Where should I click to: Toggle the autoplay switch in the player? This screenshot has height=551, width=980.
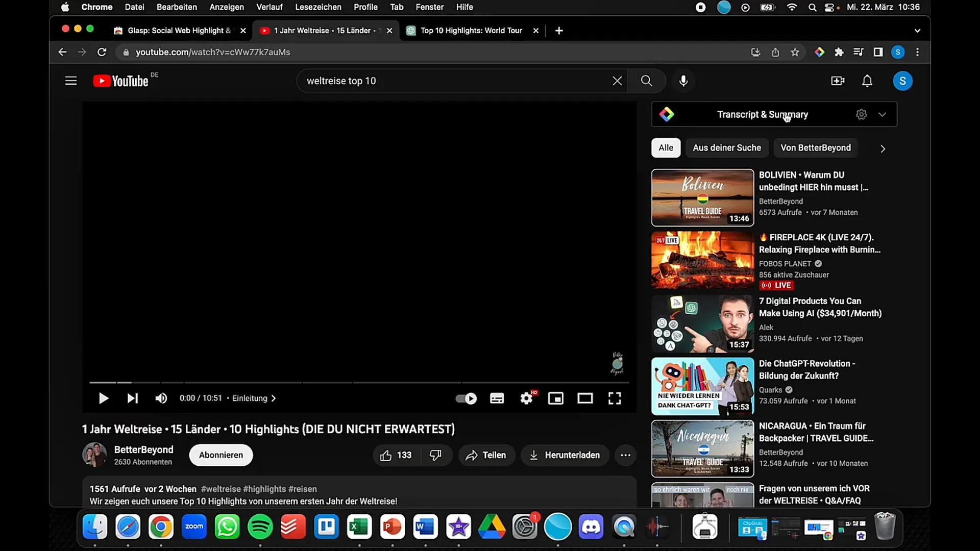click(x=466, y=398)
